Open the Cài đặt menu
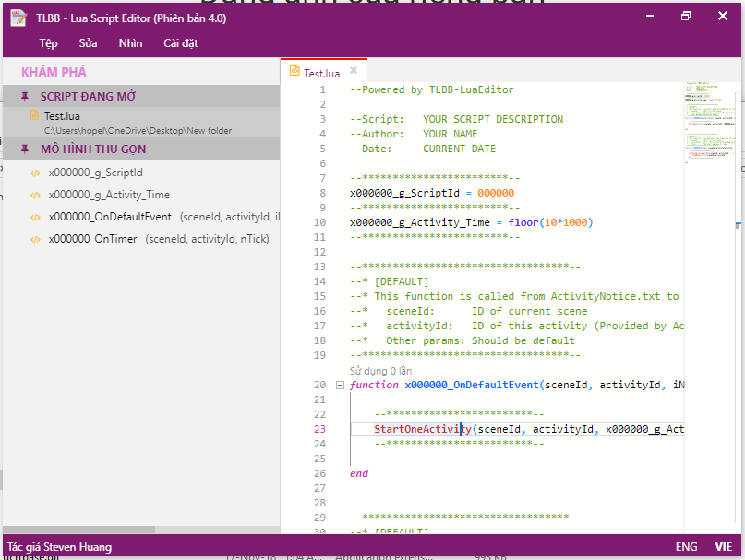The width and height of the screenshot is (745, 560). point(181,43)
